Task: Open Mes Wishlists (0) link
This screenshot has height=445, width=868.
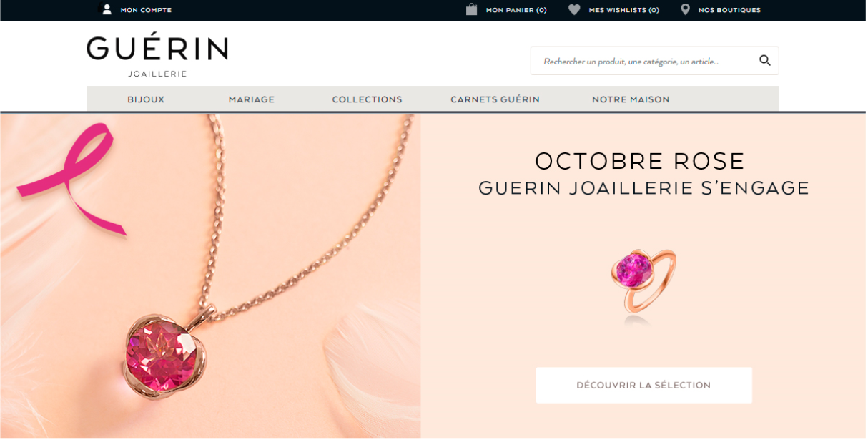Action: tap(623, 10)
